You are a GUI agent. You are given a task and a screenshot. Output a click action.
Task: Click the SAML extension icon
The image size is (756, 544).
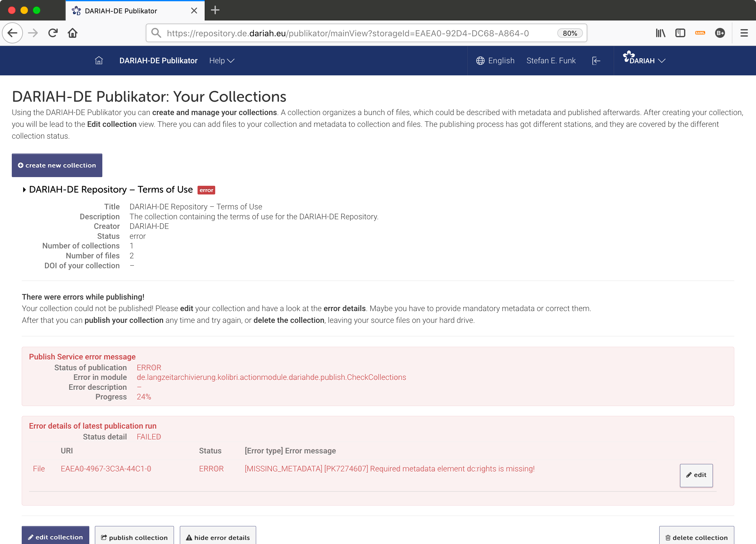(700, 33)
